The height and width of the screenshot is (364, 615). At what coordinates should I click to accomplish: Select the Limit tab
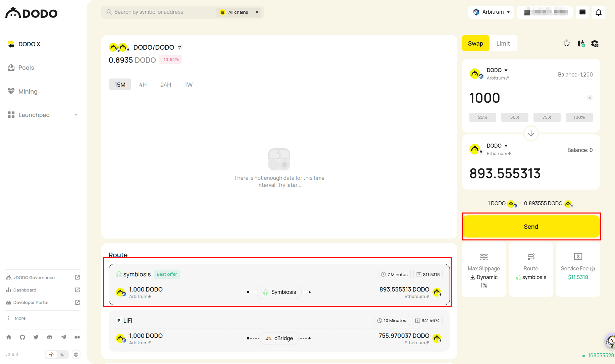[503, 43]
